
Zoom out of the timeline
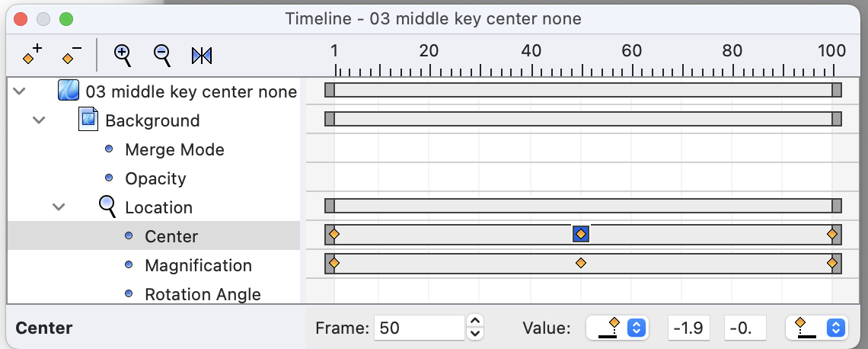pos(161,56)
